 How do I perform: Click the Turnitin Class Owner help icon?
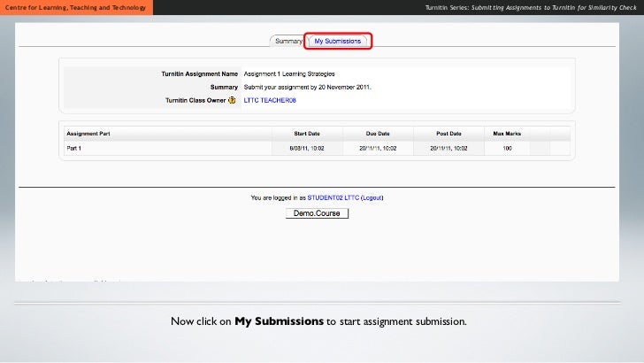point(232,100)
